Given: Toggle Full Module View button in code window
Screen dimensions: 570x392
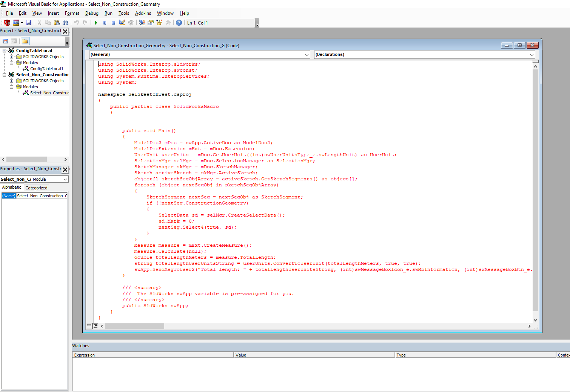Looking at the screenshot, I should click(x=96, y=326).
